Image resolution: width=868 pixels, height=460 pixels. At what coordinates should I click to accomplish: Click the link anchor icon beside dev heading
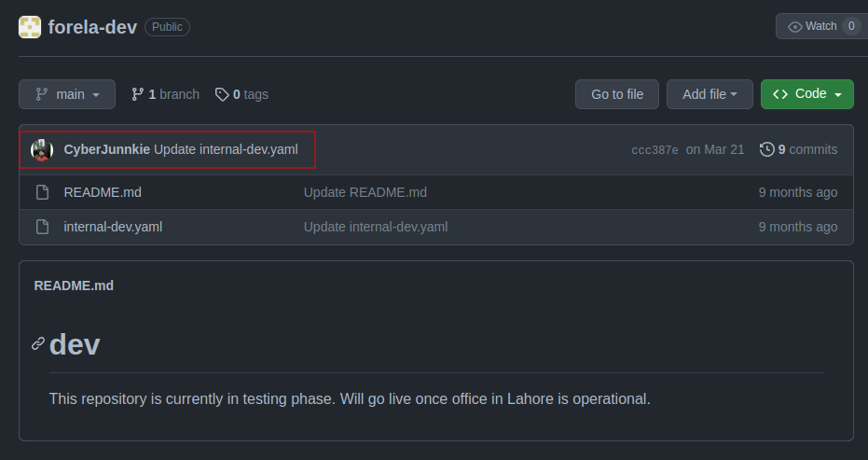click(38, 343)
